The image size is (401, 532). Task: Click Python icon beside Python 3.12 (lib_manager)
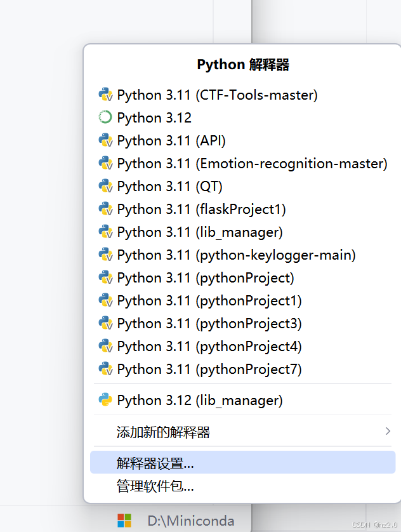tap(105, 400)
